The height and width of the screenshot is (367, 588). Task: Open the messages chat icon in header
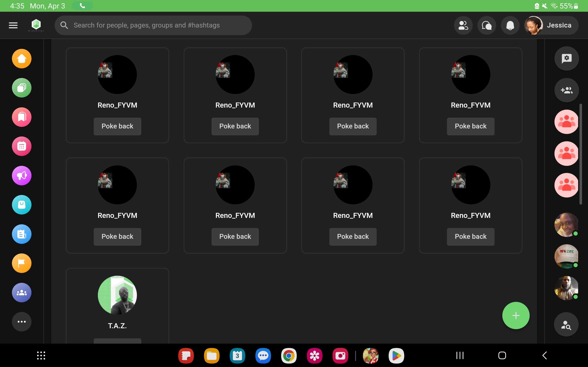(x=486, y=25)
